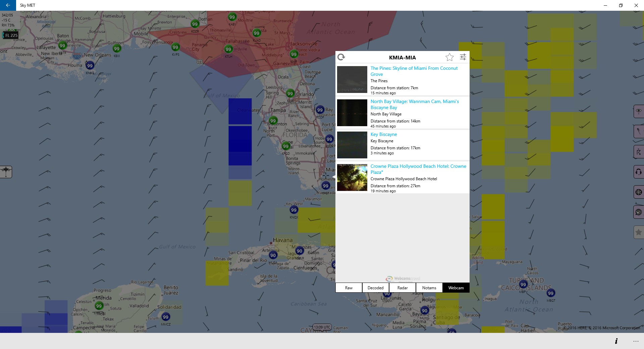View the Crowne Plaza webcam thumbnail
644x349 pixels.
(x=352, y=178)
